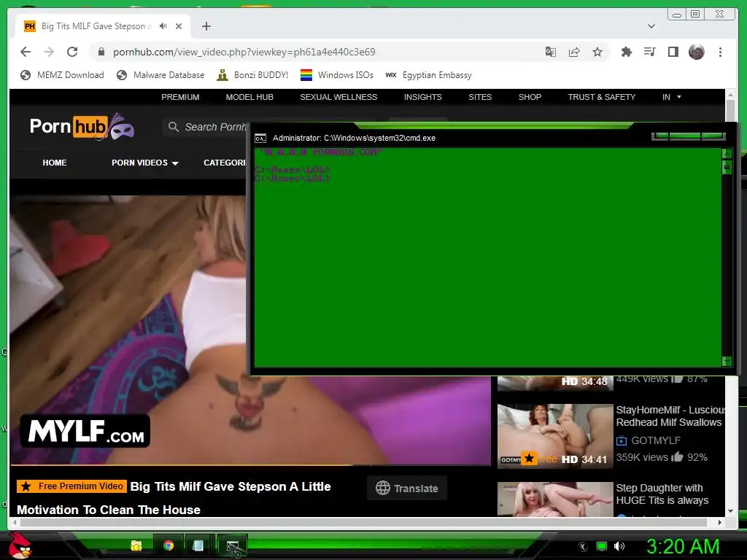747x560 pixels.
Task: Open the Bonzi BUDDY! bookmark
Action: 252,75
